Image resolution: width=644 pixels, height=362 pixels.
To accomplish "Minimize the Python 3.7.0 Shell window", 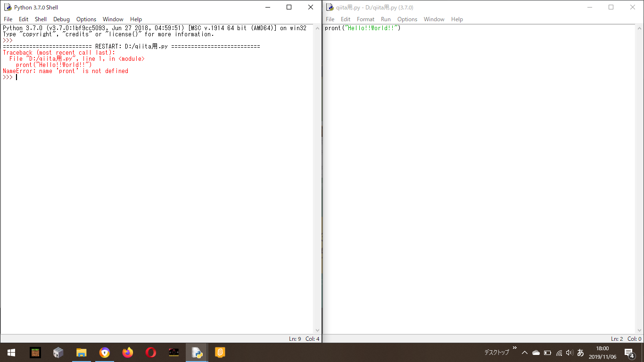I will pyautogui.click(x=268, y=7).
